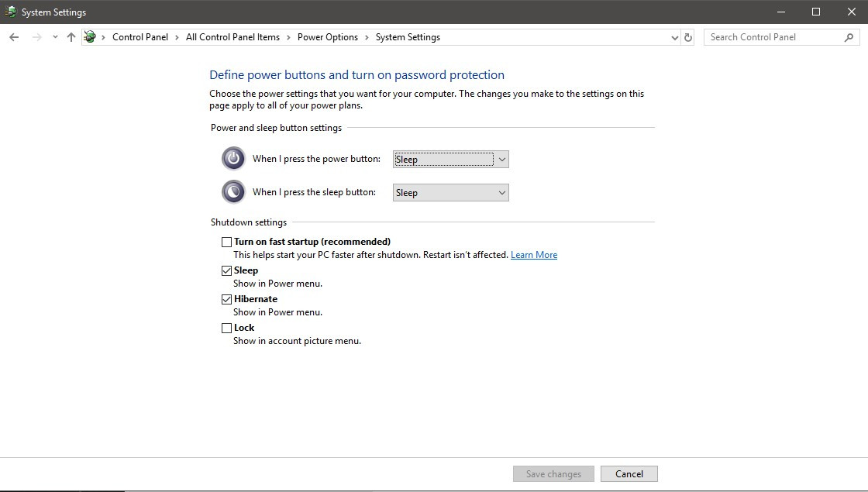Click the sleep button illustration icon
Screen dimensions: 868x492
tap(233, 191)
